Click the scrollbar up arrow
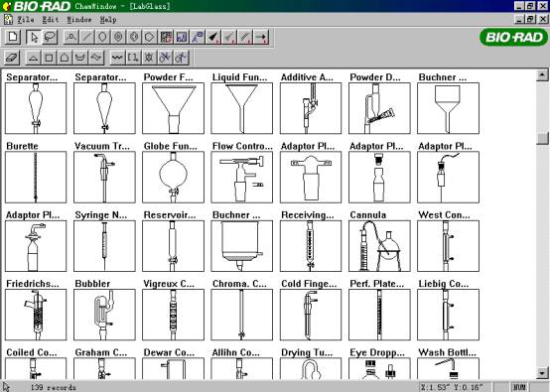 click(x=542, y=75)
